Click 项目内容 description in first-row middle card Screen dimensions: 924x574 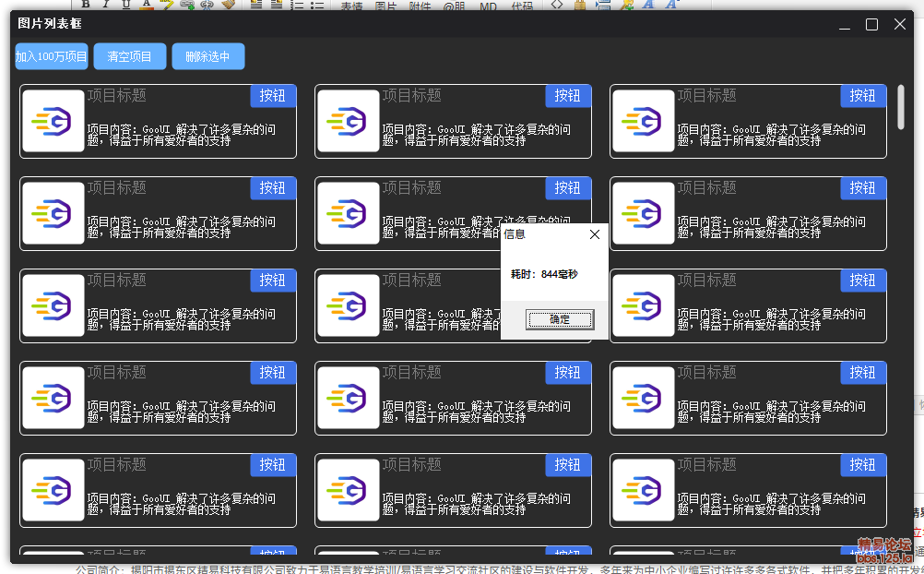(x=476, y=135)
